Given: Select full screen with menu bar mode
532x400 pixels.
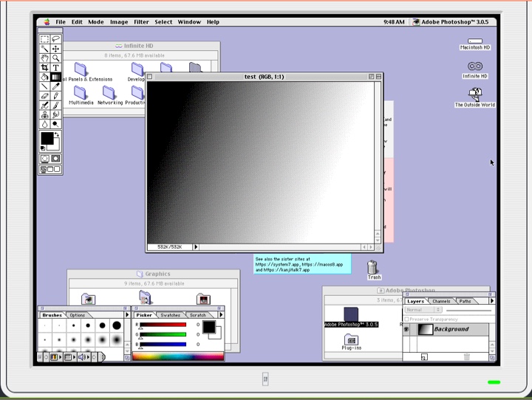Looking at the screenshot, I should pyautogui.click(x=50, y=169).
